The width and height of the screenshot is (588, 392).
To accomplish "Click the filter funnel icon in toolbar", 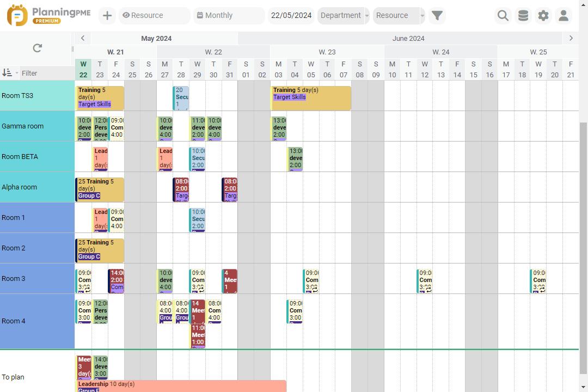I will (x=437, y=15).
